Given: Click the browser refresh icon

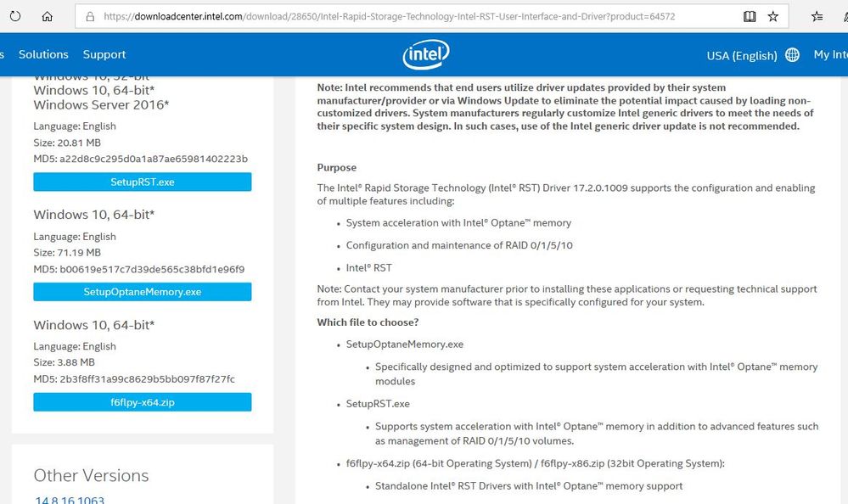Looking at the screenshot, I should pos(15,16).
